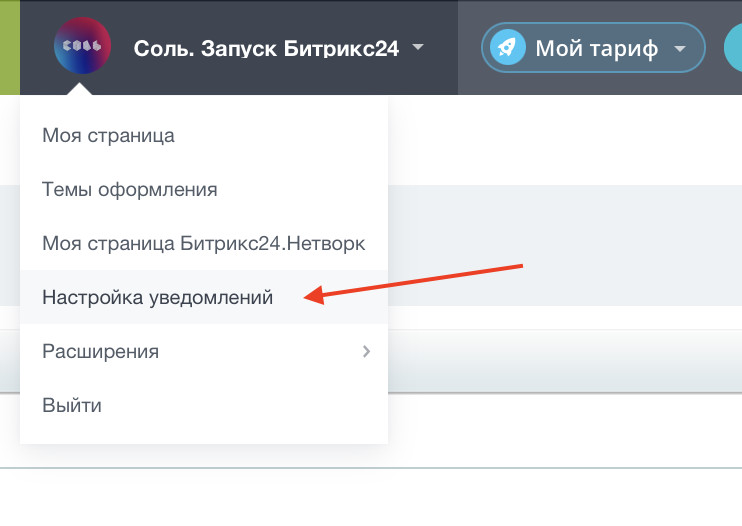Open the Соль. Запуск Битрикс24 profile name
The image size is (742, 526).
[266, 48]
